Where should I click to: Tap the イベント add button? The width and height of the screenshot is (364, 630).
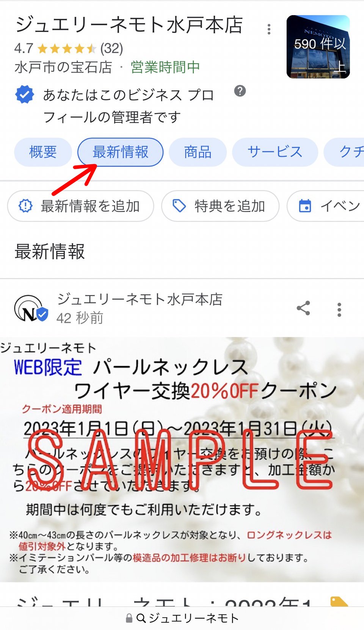tap(325, 206)
